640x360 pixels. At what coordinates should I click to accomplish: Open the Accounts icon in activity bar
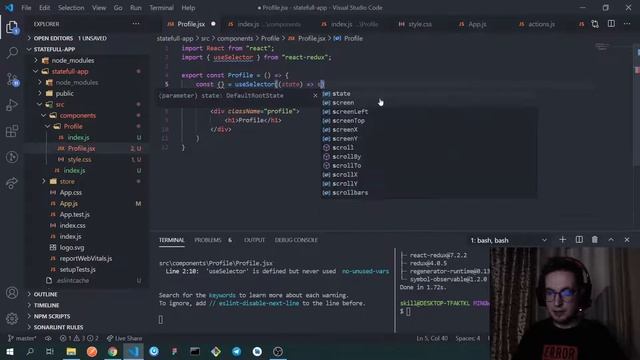click(x=12, y=293)
